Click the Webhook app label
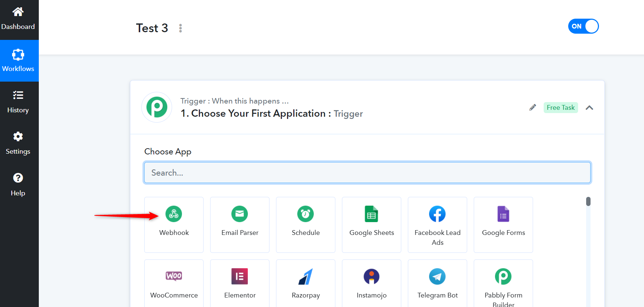This screenshot has width=644, height=307. pos(174,233)
